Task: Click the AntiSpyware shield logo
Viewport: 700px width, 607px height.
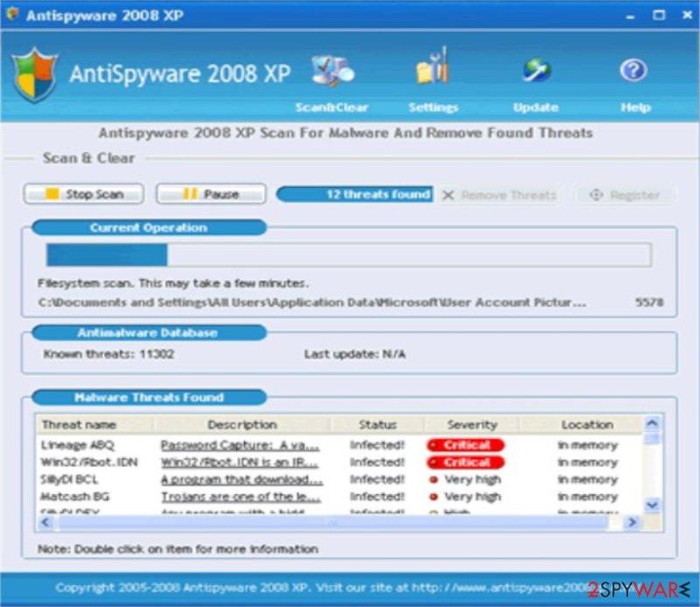Action: point(34,75)
